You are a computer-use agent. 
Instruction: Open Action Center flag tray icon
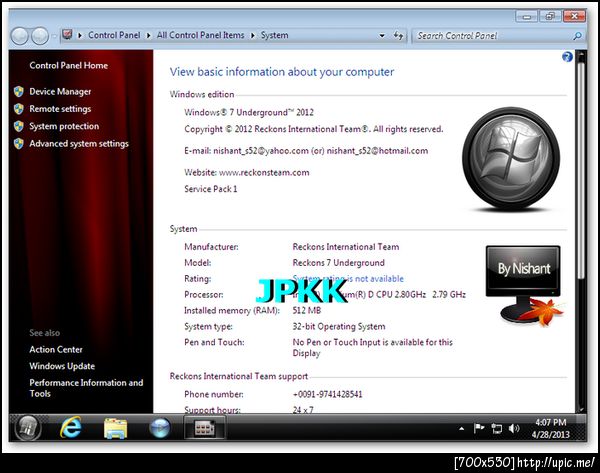479,428
